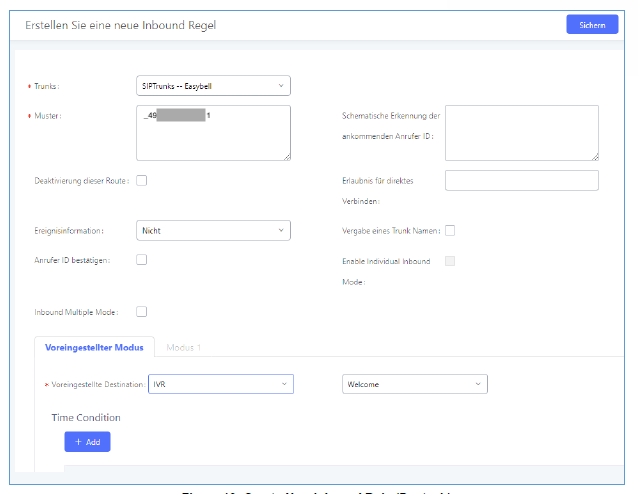Click the chevron arrow of Trunks dropdown

point(279,87)
